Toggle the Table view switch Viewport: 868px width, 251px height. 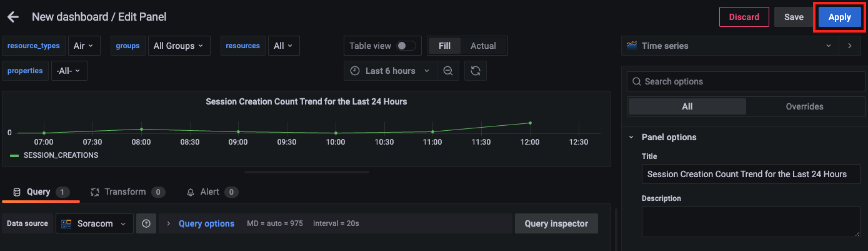tap(406, 46)
